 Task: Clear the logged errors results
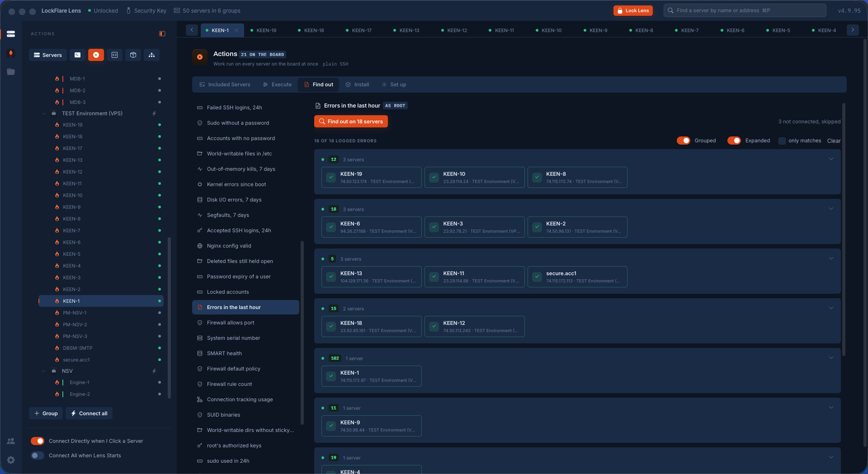[834, 141]
